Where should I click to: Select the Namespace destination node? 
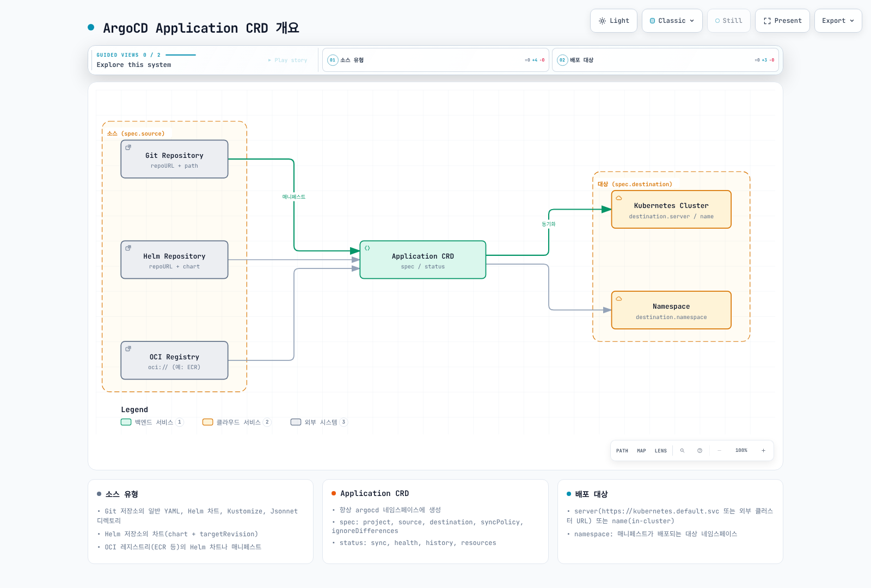tap(671, 310)
